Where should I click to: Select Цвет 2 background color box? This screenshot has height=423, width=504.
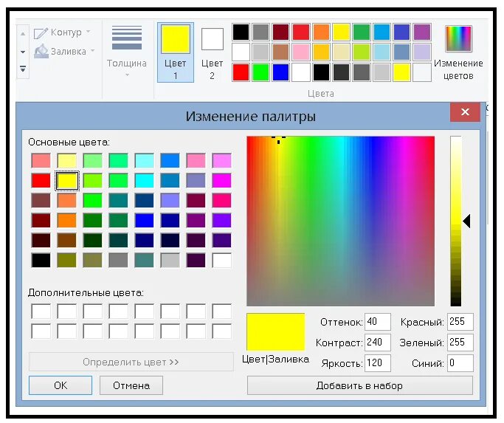click(x=212, y=52)
